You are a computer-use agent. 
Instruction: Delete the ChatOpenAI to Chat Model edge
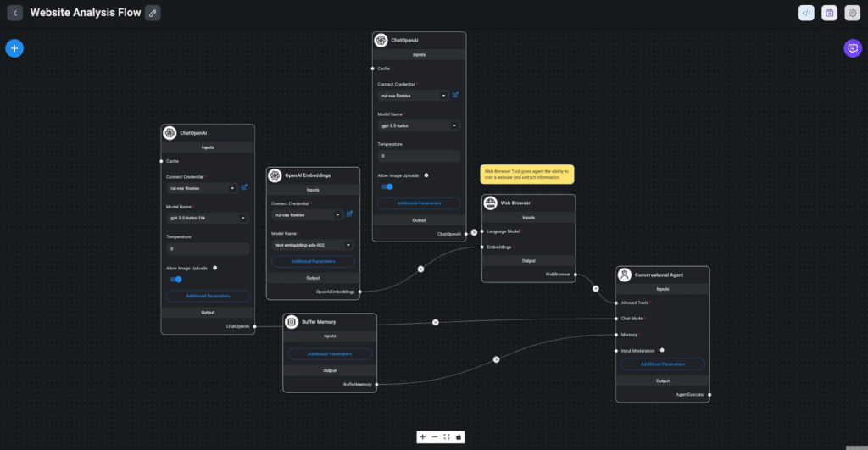[x=436, y=322]
